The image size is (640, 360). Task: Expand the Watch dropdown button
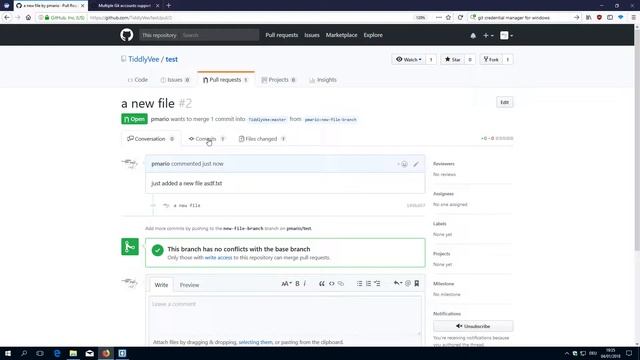point(409,60)
